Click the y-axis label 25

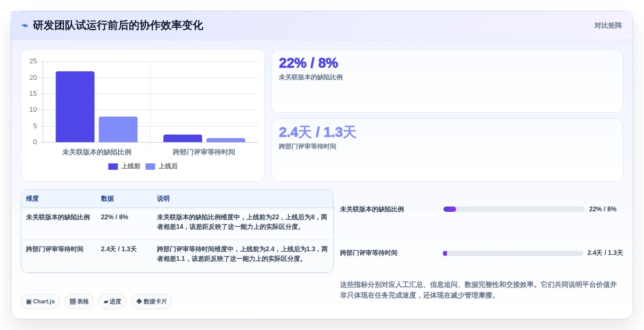(x=33, y=61)
